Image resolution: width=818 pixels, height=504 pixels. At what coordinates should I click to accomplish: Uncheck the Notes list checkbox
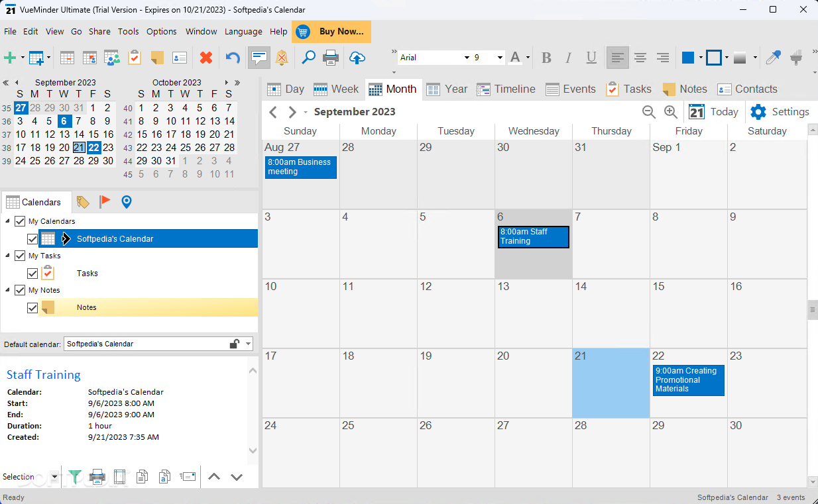click(32, 307)
